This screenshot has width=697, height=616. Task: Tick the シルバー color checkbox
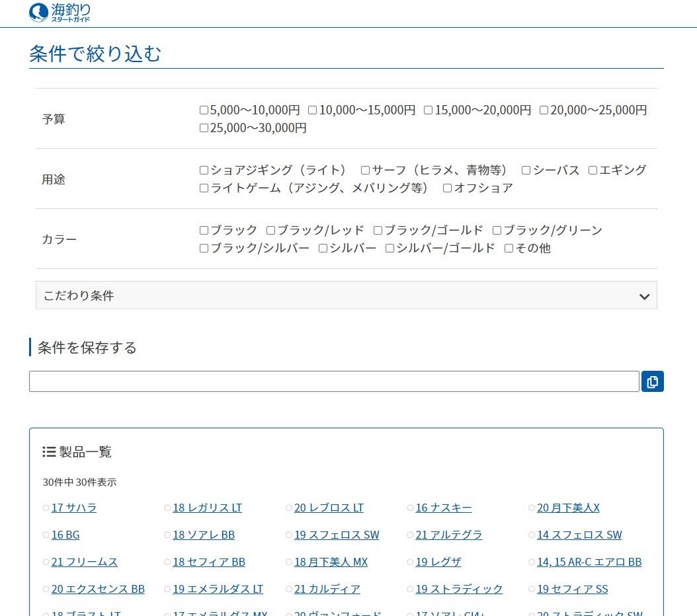[323, 248]
